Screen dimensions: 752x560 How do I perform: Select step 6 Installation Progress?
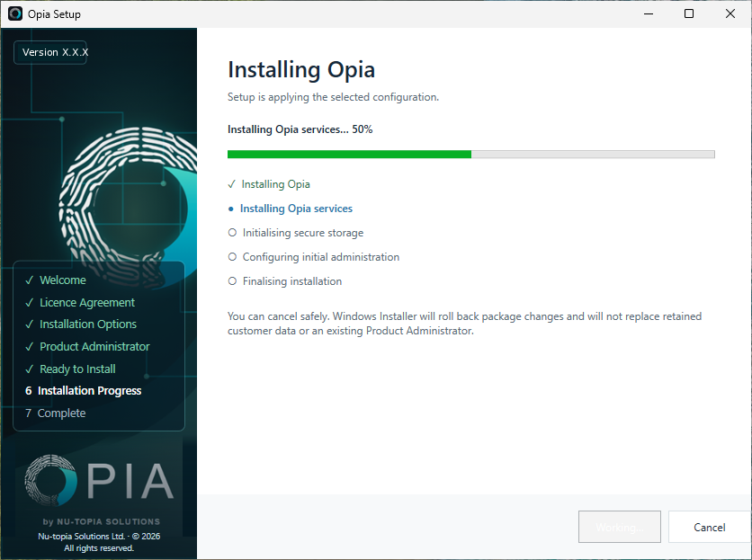(x=83, y=391)
